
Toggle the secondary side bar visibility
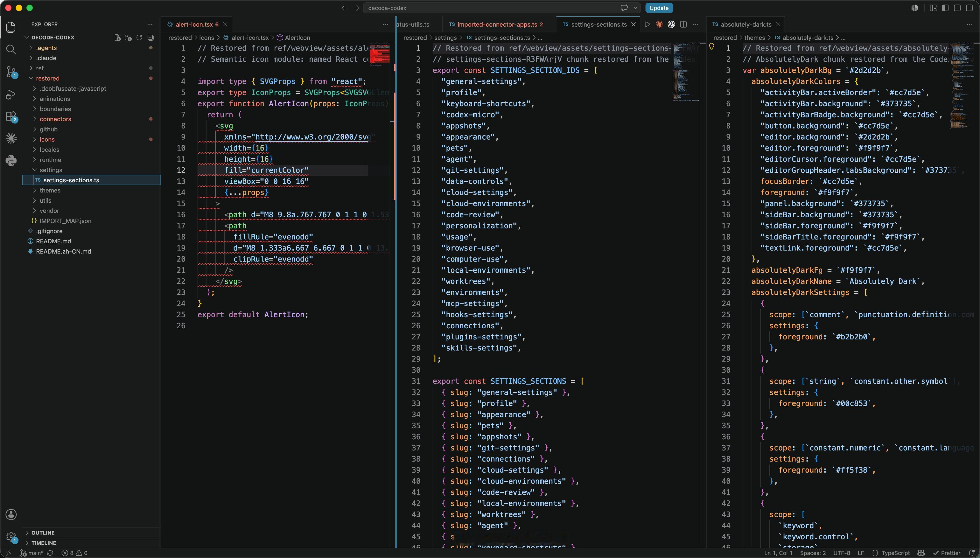click(x=969, y=8)
